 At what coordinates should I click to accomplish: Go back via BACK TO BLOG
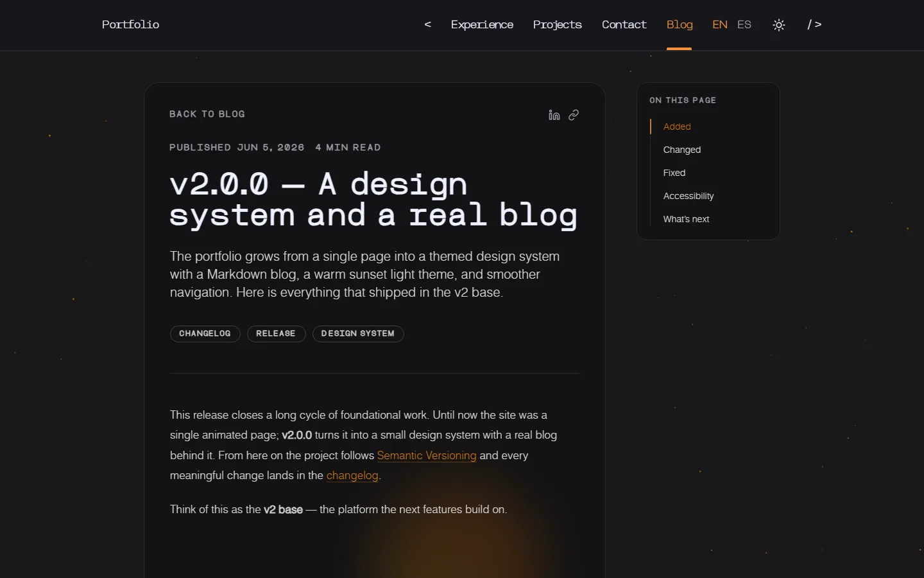point(207,114)
